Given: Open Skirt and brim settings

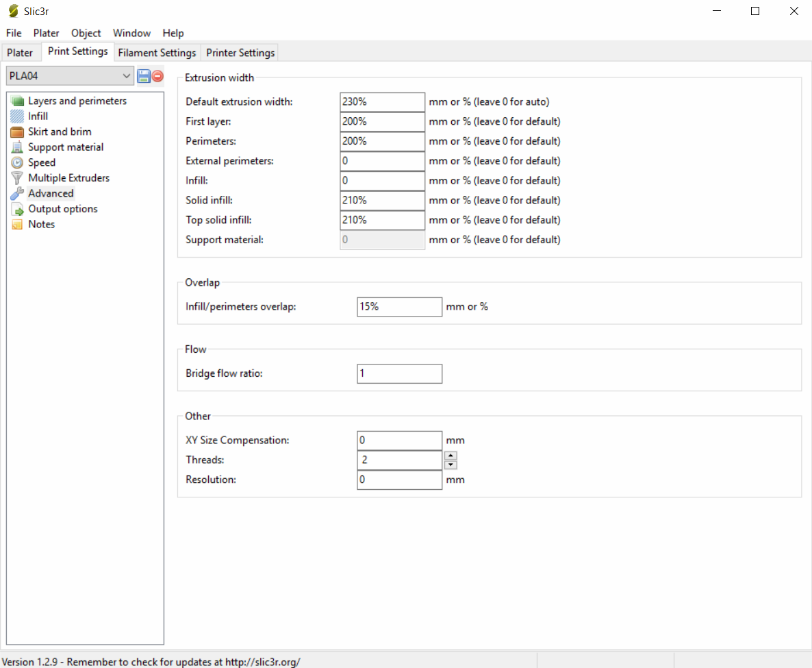Looking at the screenshot, I should tap(59, 132).
